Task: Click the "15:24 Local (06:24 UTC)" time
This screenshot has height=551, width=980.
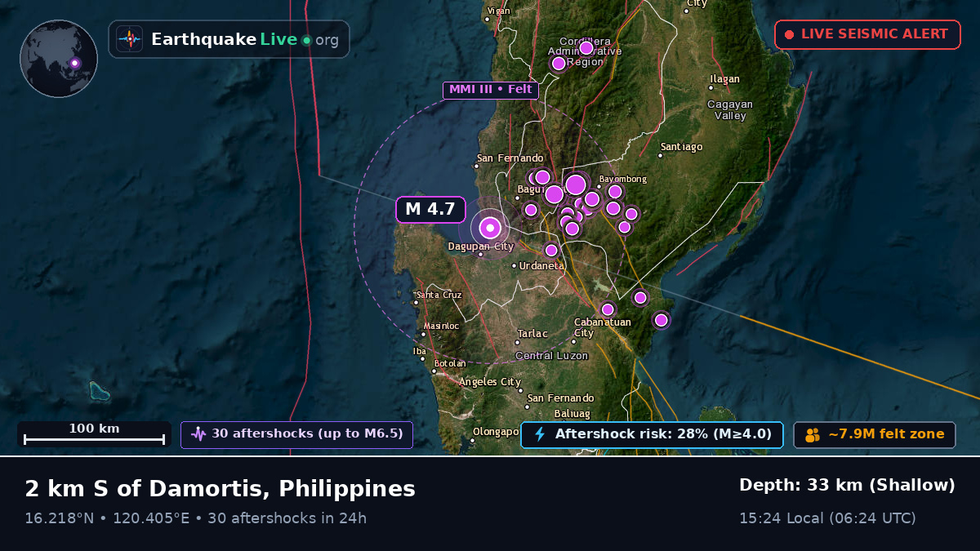Action: tap(827, 518)
